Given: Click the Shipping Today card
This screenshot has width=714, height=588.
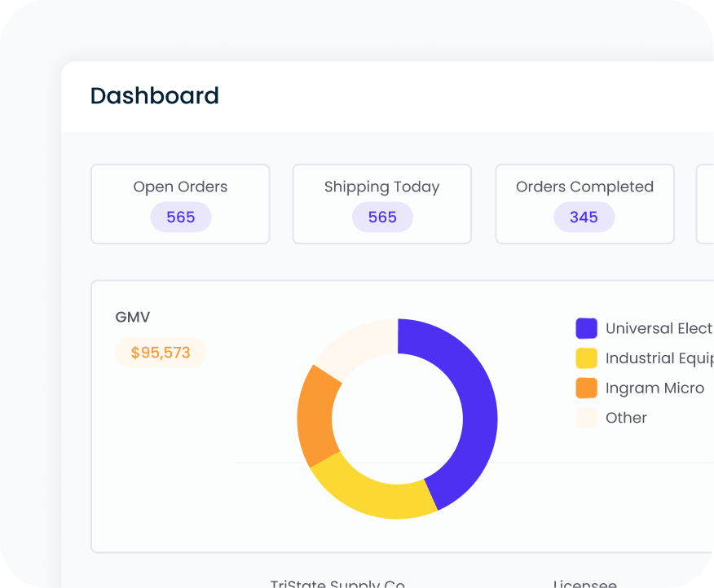Looking at the screenshot, I should tap(381, 204).
